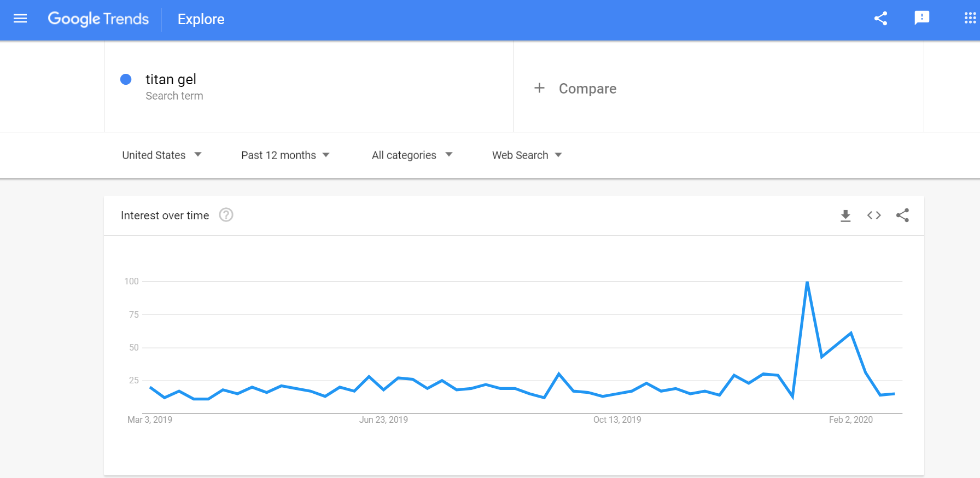
Task: Expand the All categories dropdown
Action: [412, 155]
